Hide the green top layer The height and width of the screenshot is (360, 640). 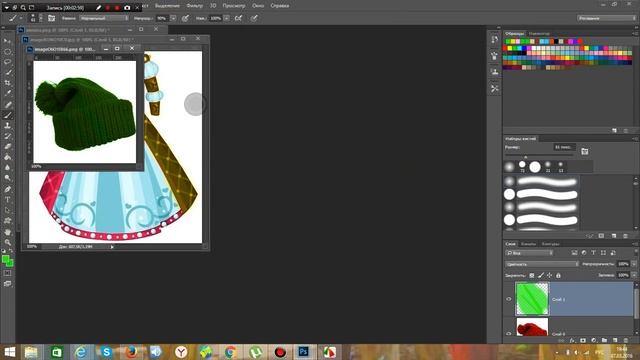509,299
